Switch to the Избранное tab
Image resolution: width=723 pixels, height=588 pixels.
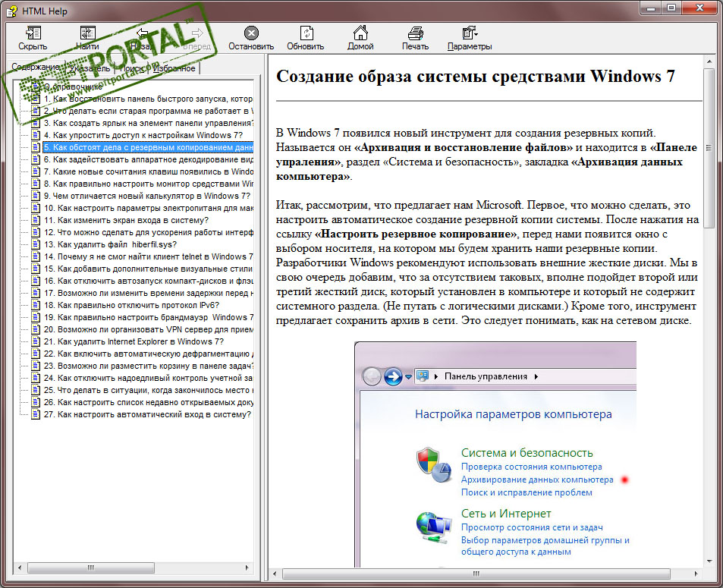click(174, 69)
